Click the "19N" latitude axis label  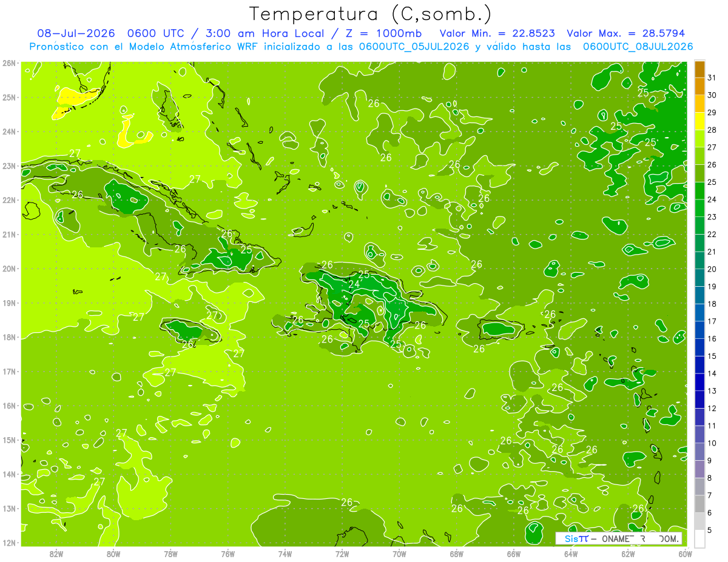[x=8, y=303]
